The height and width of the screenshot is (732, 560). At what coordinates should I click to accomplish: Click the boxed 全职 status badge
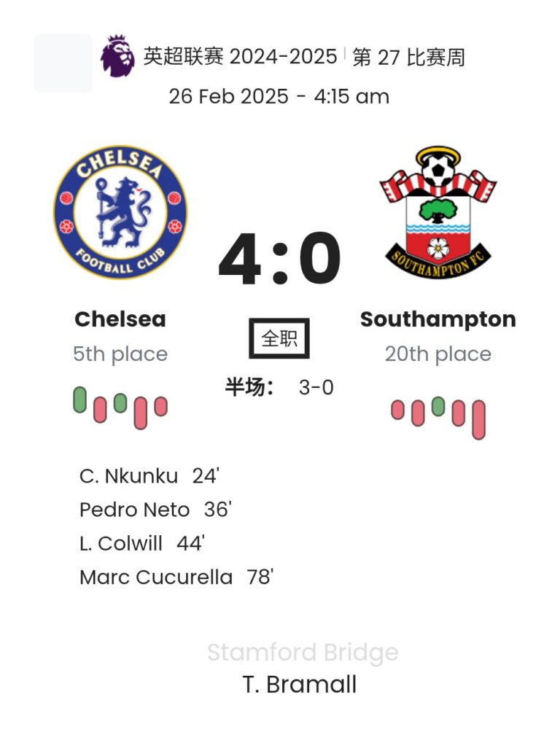pos(279,338)
